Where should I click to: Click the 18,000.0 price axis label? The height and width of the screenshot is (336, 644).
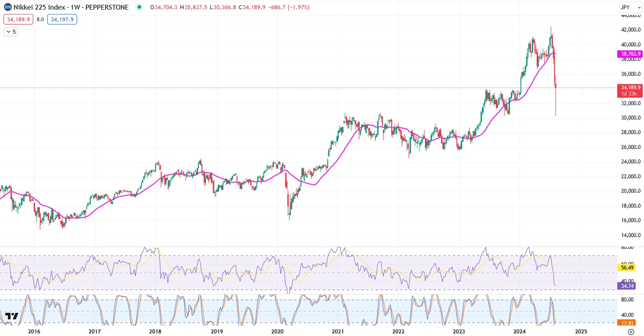[x=631, y=206]
